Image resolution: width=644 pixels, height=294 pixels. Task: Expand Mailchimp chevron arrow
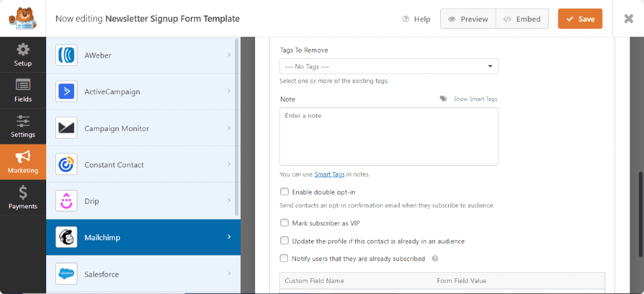[x=229, y=237]
